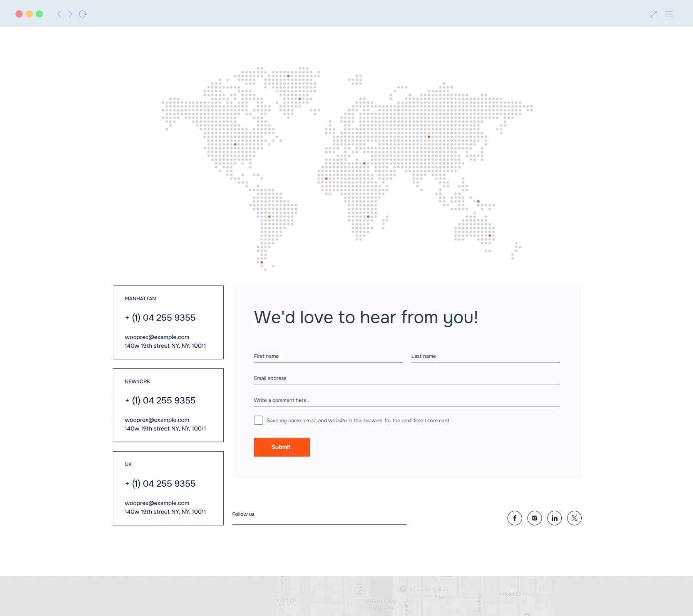Click into the Last name field
Screen dimensions: 693x616
[485, 357]
